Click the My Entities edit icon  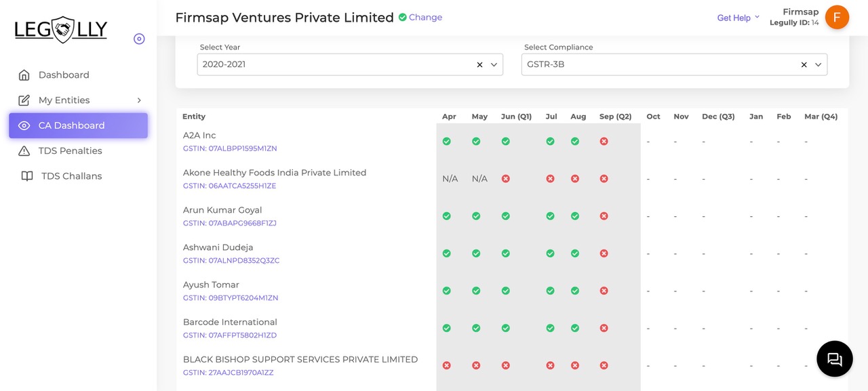coord(24,100)
